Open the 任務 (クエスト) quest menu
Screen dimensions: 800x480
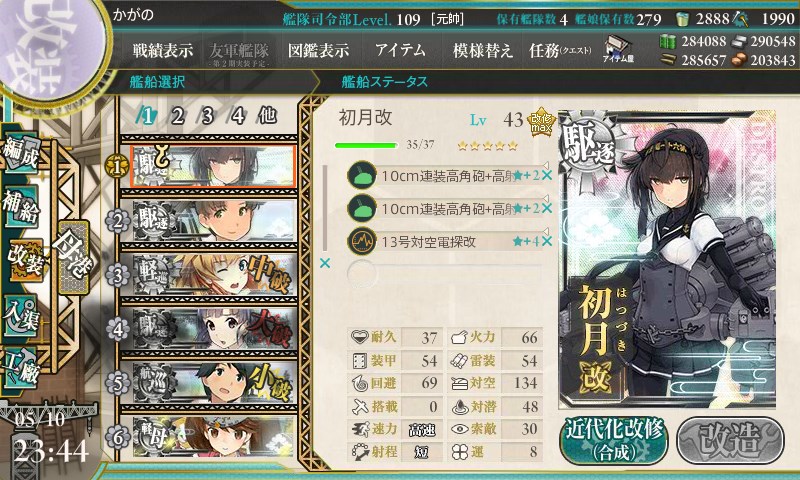click(560, 50)
